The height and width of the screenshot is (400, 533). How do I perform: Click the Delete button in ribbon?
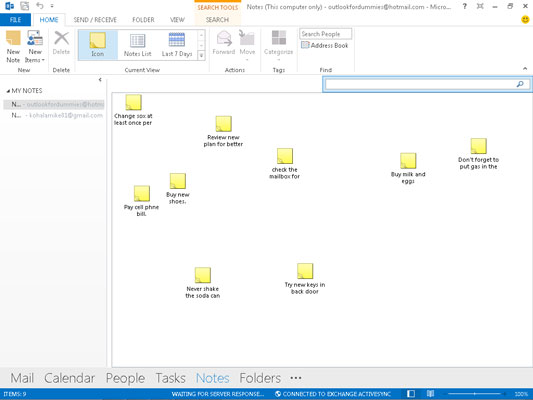pyautogui.click(x=61, y=43)
